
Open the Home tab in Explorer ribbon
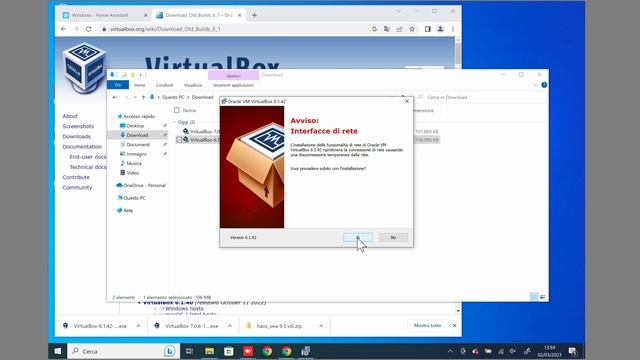[x=140, y=85]
